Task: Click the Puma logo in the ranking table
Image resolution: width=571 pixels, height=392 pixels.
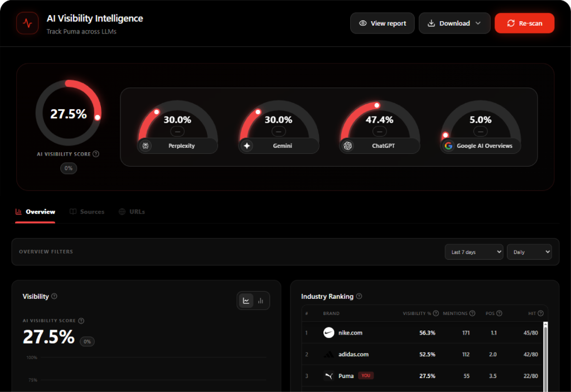Action: [x=329, y=376]
